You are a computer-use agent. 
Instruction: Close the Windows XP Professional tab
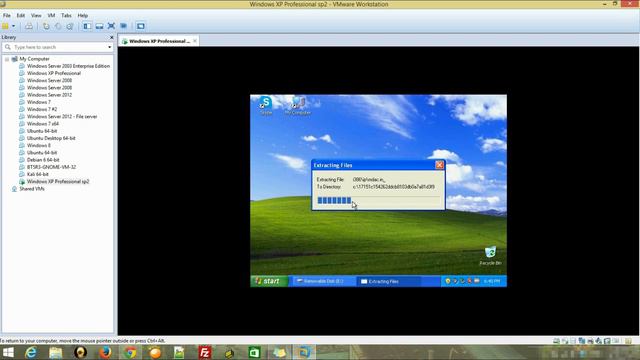click(195, 41)
